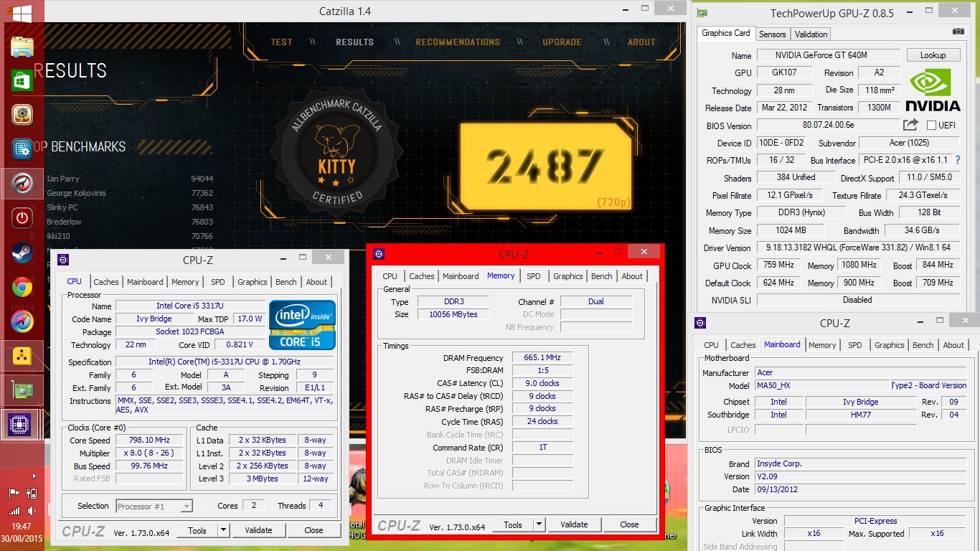Click the Slinky PC benchmark row
This screenshot has width=980, height=551.
pos(130,207)
